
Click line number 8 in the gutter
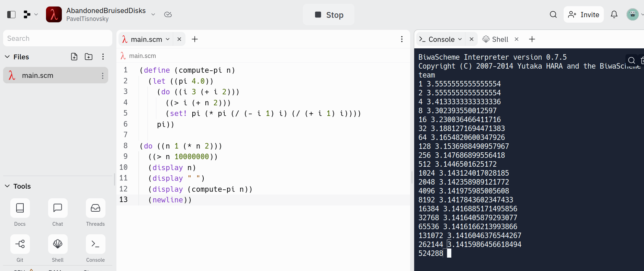(x=126, y=145)
